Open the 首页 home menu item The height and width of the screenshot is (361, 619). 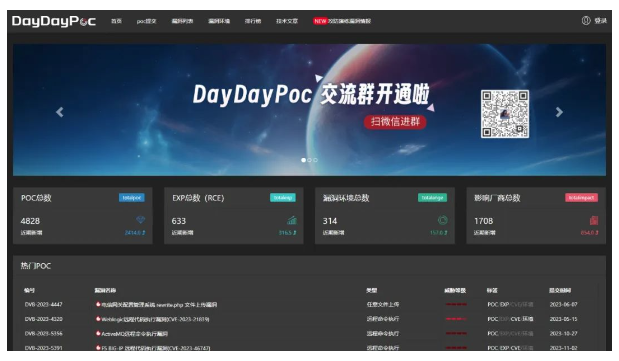(116, 21)
